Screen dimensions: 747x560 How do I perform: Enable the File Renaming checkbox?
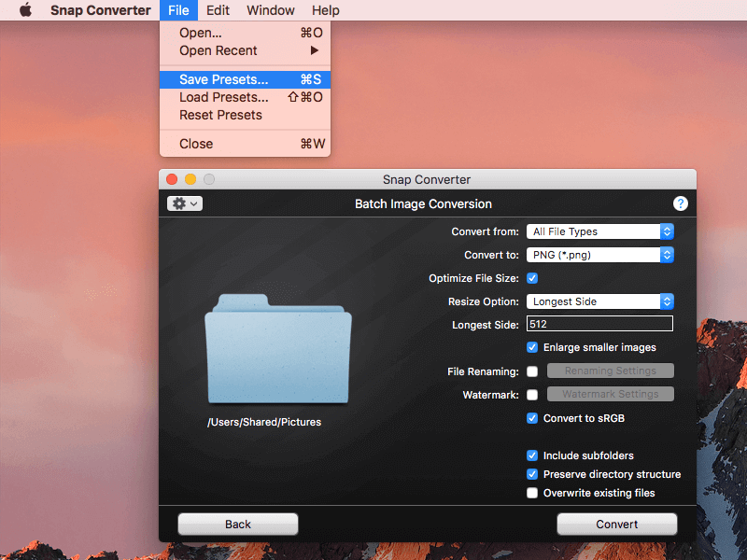pos(532,371)
